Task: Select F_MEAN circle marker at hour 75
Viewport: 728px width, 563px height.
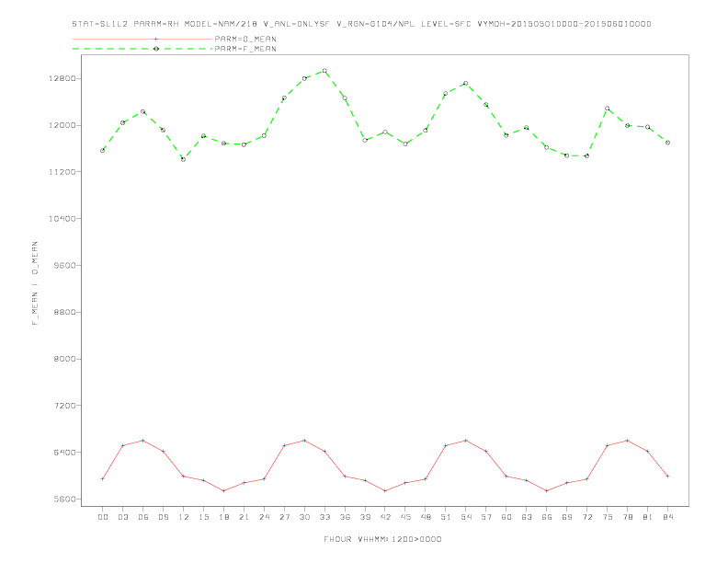Action: [607, 109]
